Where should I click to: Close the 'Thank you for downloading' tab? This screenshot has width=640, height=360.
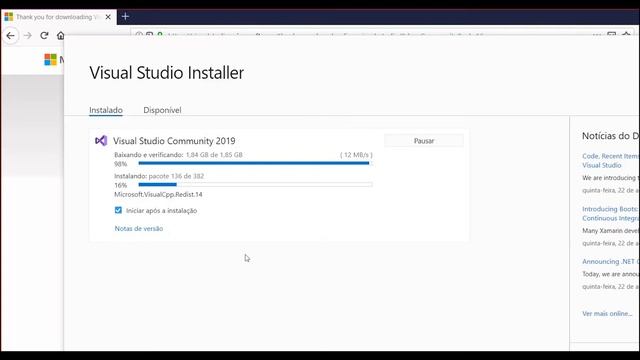click(108, 17)
